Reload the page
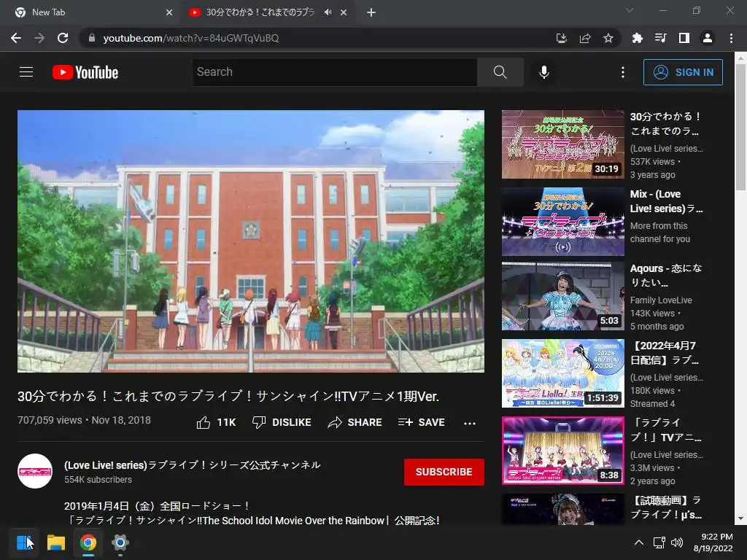747x560 pixels. [x=63, y=38]
